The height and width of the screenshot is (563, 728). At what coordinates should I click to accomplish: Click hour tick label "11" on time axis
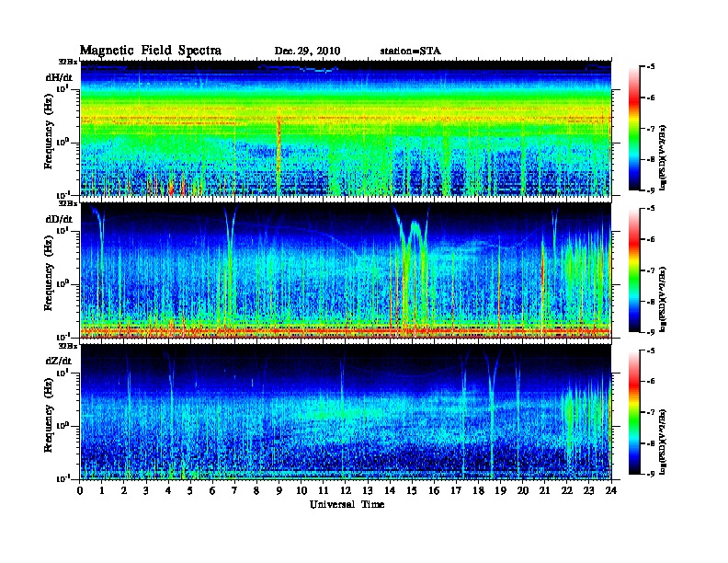(x=324, y=491)
